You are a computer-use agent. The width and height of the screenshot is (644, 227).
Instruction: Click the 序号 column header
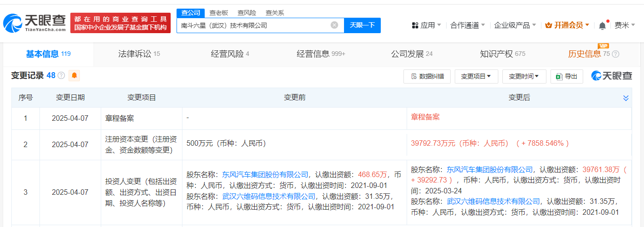(25, 98)
